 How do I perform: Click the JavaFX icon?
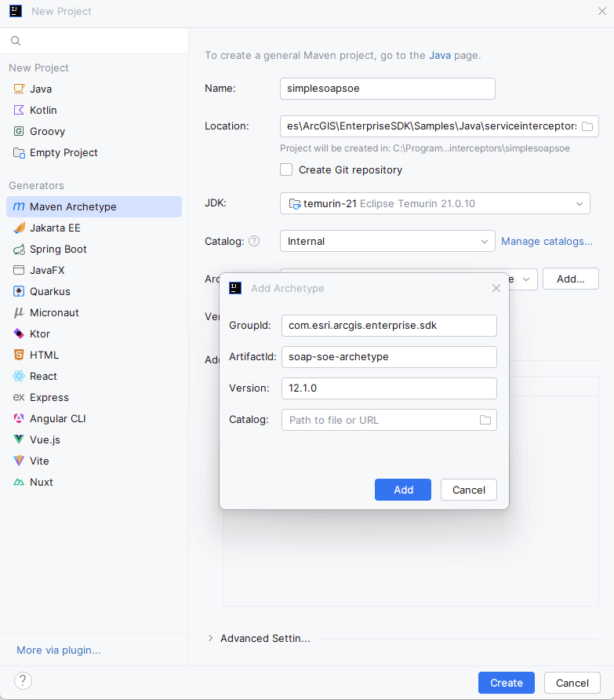click(x=19, y=270)
